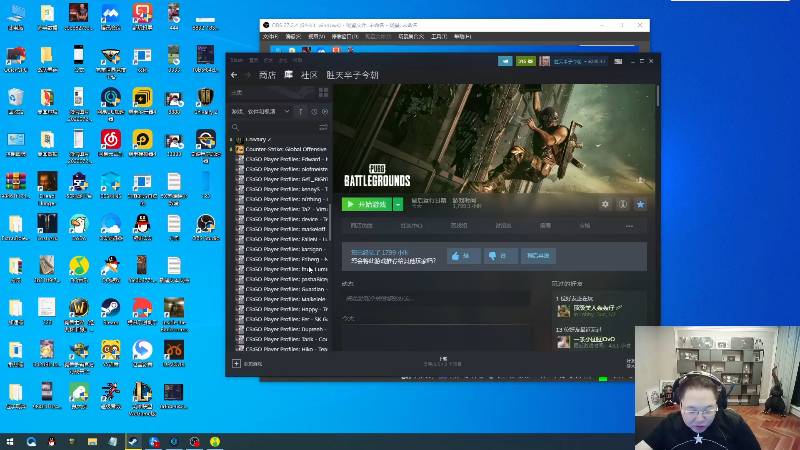Click the library search field
800x450 pixels.
click(x=274, y=127)
